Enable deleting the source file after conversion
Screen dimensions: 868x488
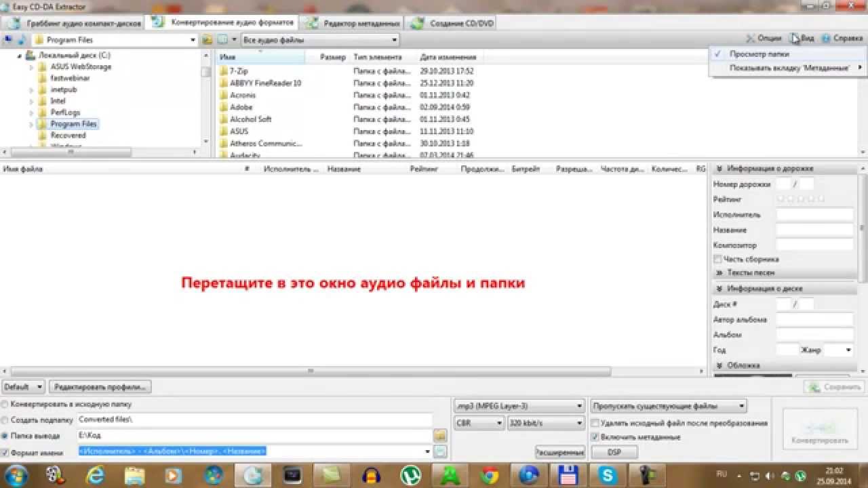pos(595,423)
